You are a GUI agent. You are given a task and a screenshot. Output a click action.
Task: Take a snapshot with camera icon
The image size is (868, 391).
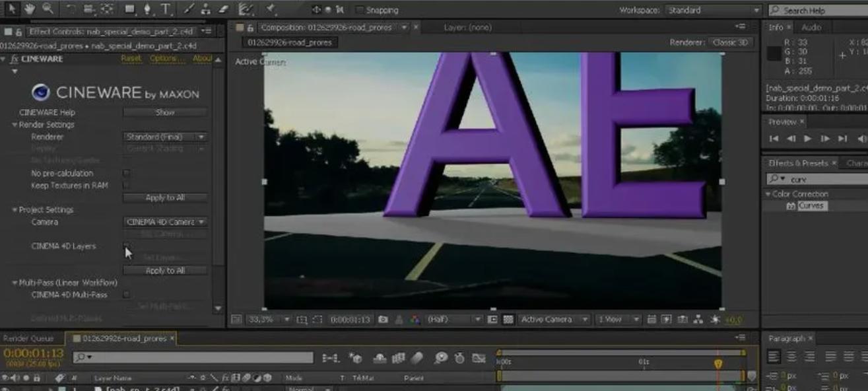(x=383, y=320)
